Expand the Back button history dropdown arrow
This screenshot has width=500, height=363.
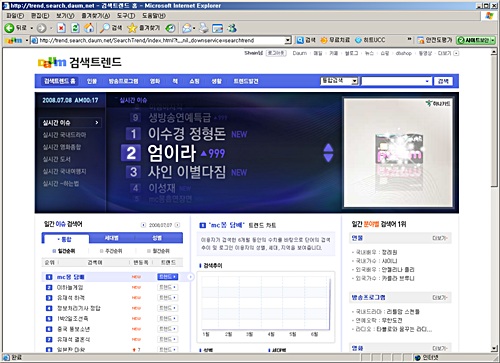pyautogui.click(x=32, y=28)
